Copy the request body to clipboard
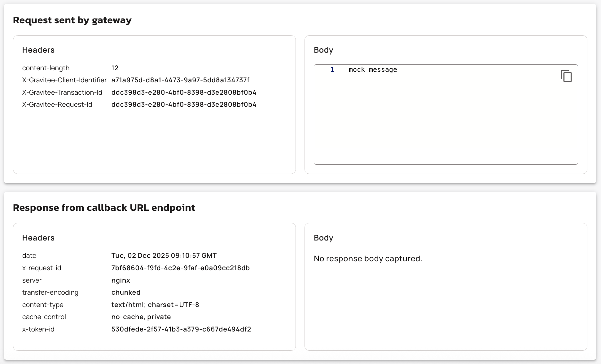This screenshot has height=364, width=601. coord(566,76)
